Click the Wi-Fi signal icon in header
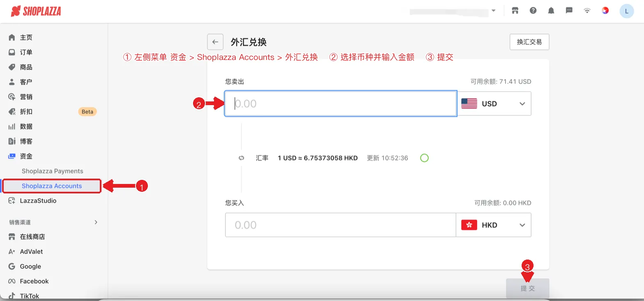This screenshot has height=301, width=644. [x=587, y=11]
